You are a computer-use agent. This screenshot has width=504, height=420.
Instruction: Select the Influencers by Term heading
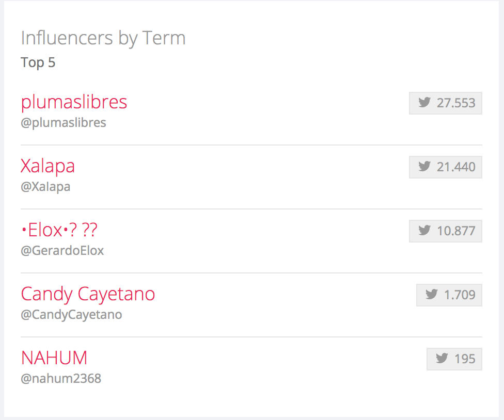tap(103, 38)
